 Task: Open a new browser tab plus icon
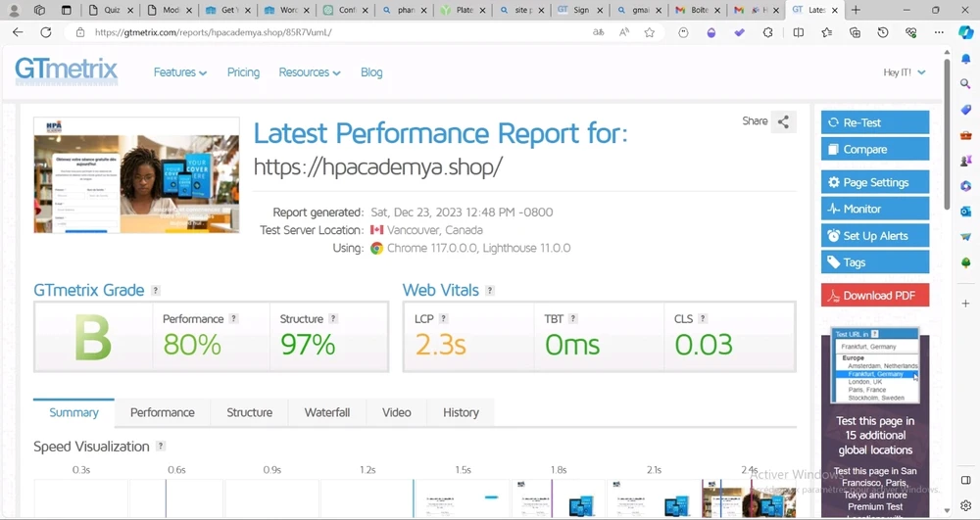[856, 10]
